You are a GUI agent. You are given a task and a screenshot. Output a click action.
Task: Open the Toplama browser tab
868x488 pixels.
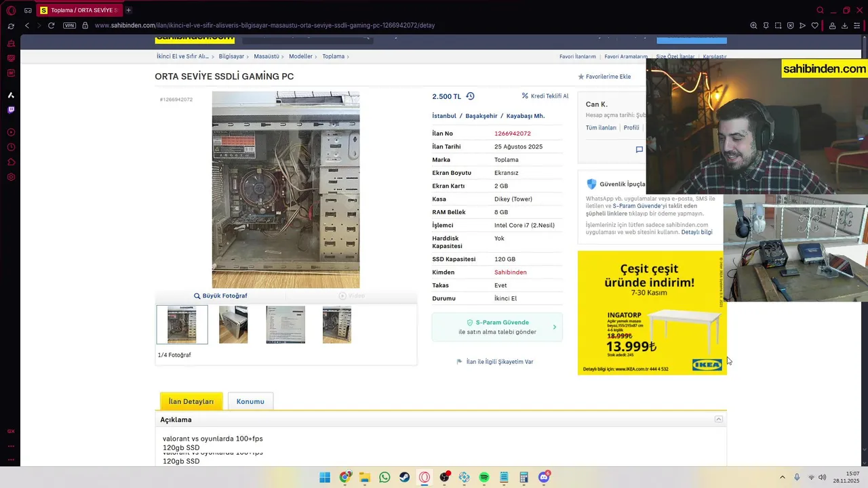click(x=79, y=10)
